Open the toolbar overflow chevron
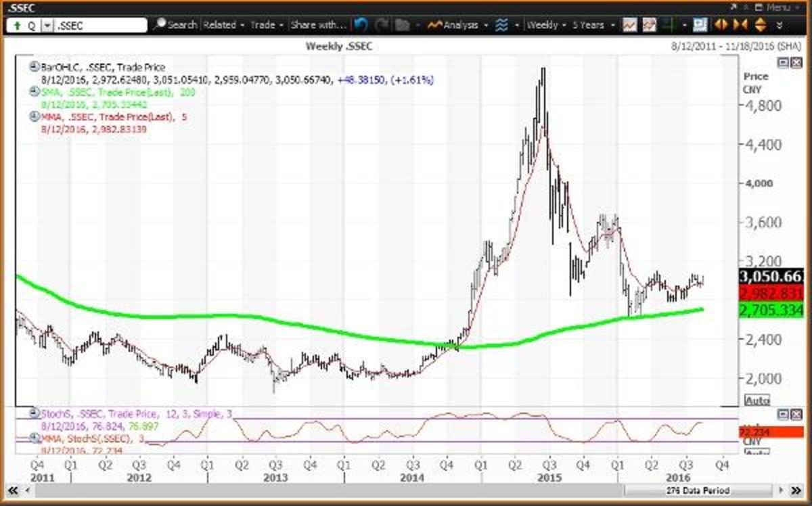812x506 pixels. 779,25
